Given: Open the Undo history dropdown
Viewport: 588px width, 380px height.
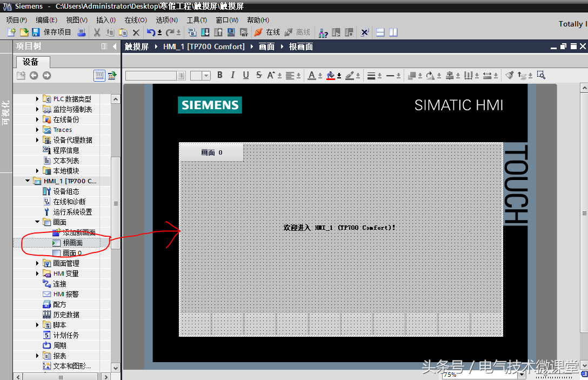Looking at the screenshot, I should (x=159, y=32).
